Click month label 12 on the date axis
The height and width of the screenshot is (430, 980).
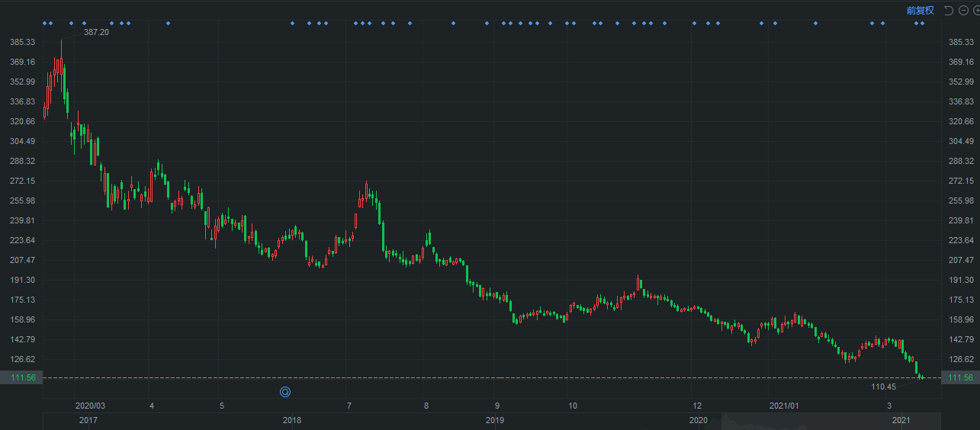click(x=696, y=406)
